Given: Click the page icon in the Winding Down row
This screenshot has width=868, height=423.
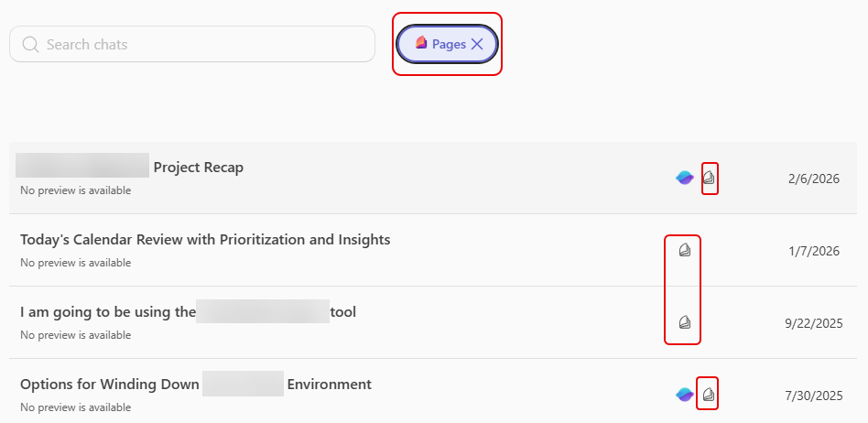Looking at the screenshot, I should click(x=709, y=395).
